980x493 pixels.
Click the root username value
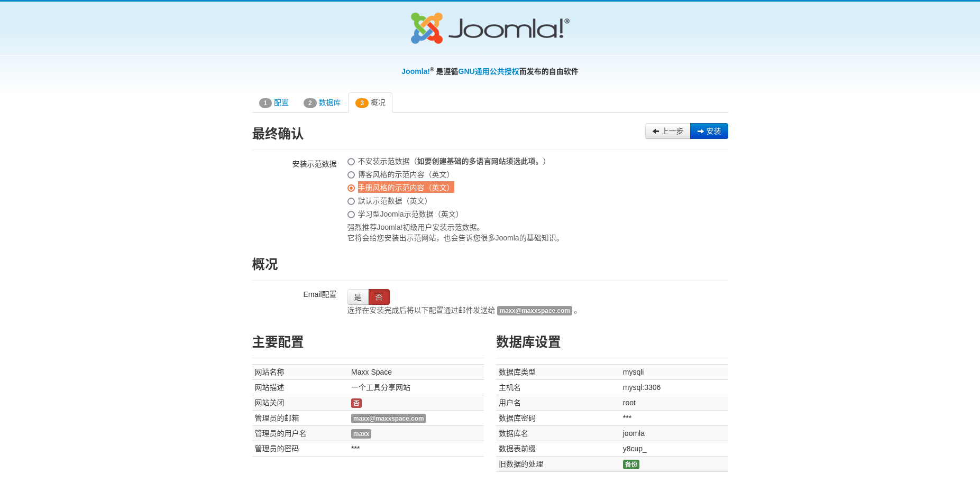(629, 403)
